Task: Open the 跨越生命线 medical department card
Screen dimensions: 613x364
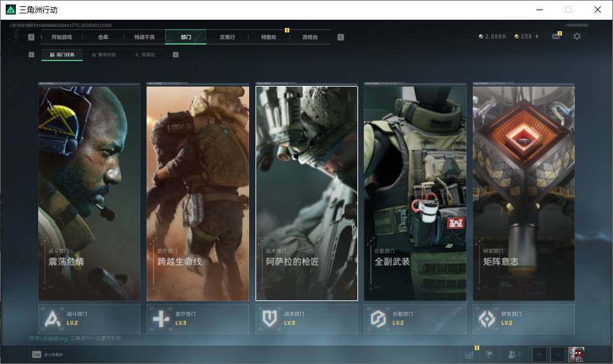Action: point(198,193)
